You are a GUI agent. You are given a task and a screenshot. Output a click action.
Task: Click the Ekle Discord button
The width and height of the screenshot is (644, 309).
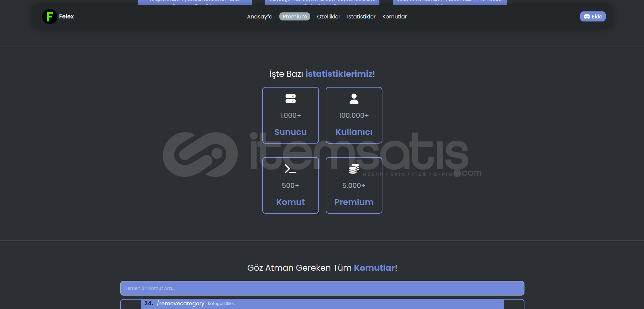(593, 16)
